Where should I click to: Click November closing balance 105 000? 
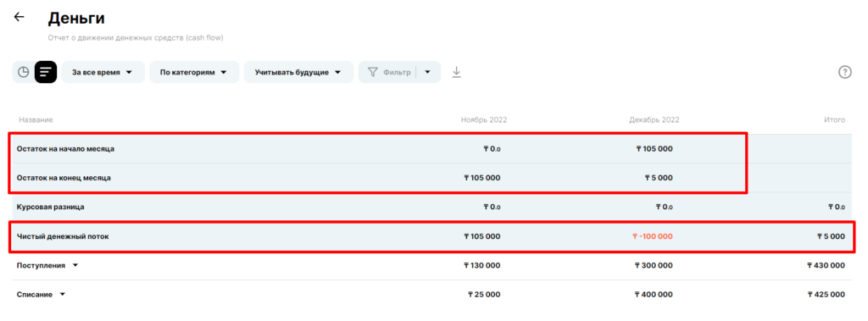coord(481,178)
